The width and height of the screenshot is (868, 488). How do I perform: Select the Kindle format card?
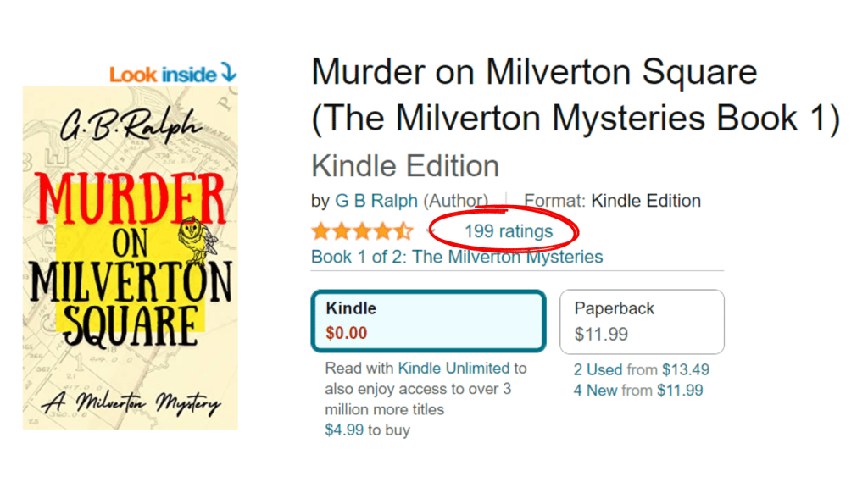[428, 322]
